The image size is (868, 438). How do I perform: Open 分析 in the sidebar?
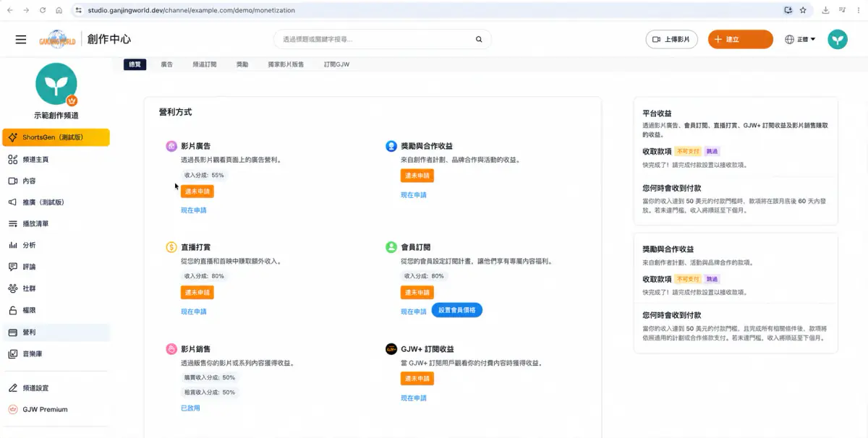pos(56,245)
